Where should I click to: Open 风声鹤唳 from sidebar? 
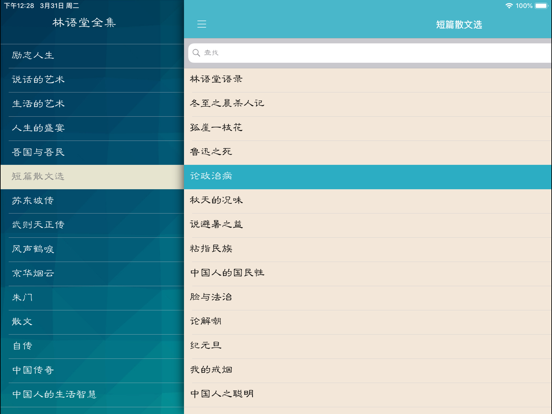(x=92, y=249)
